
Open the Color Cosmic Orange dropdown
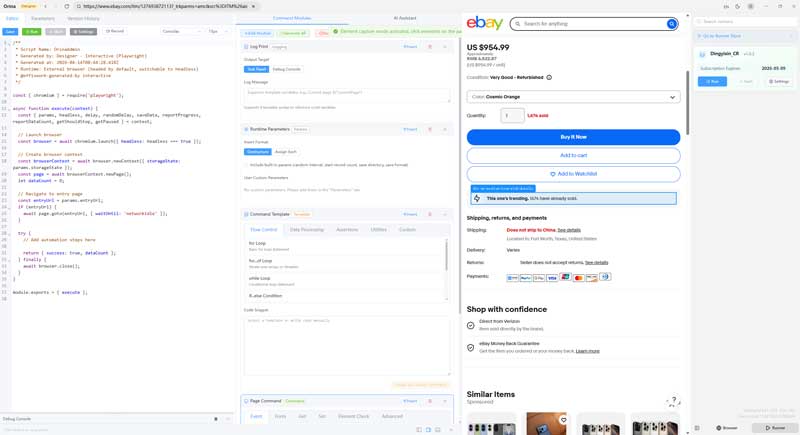(573, 97)
